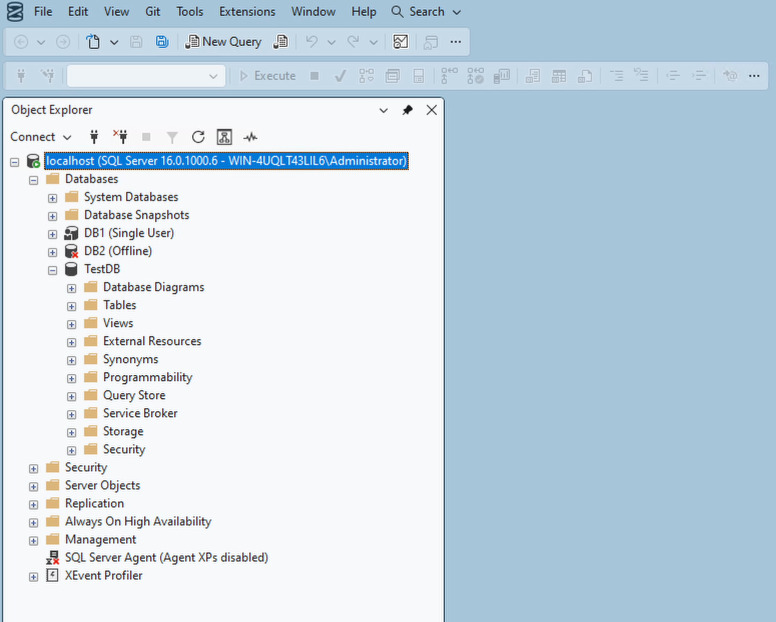Click the SSMS application logo icon
Image resolution: width=776 pixels, height=622 pixels.
point(15,12)
